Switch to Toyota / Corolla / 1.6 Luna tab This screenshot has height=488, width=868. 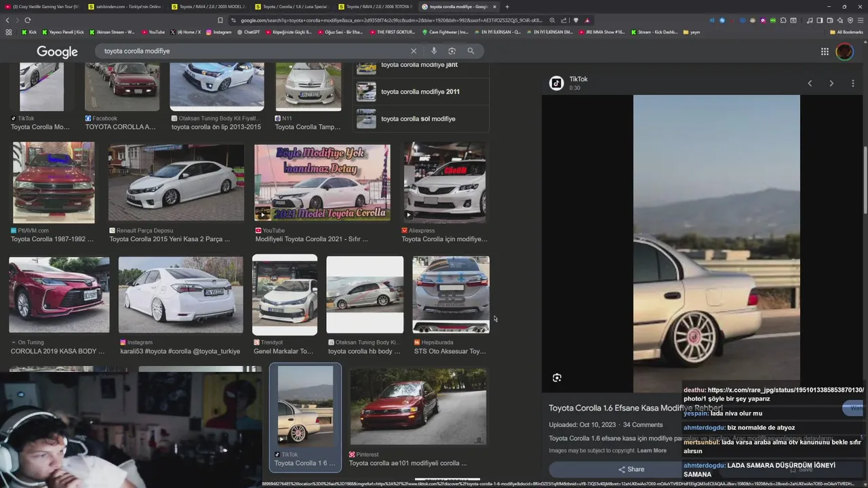tap(292, 7)
